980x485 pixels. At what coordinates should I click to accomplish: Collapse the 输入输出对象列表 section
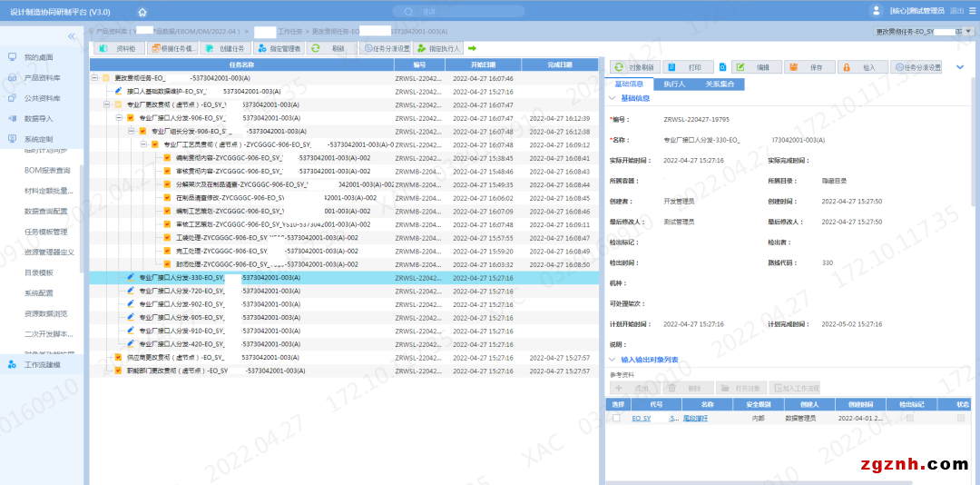612,360
